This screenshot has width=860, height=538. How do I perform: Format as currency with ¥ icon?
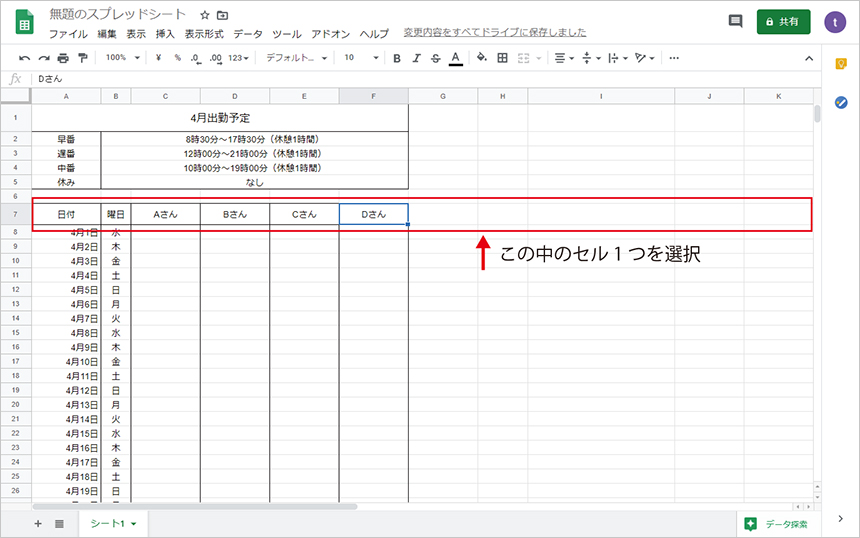point(159,58)
